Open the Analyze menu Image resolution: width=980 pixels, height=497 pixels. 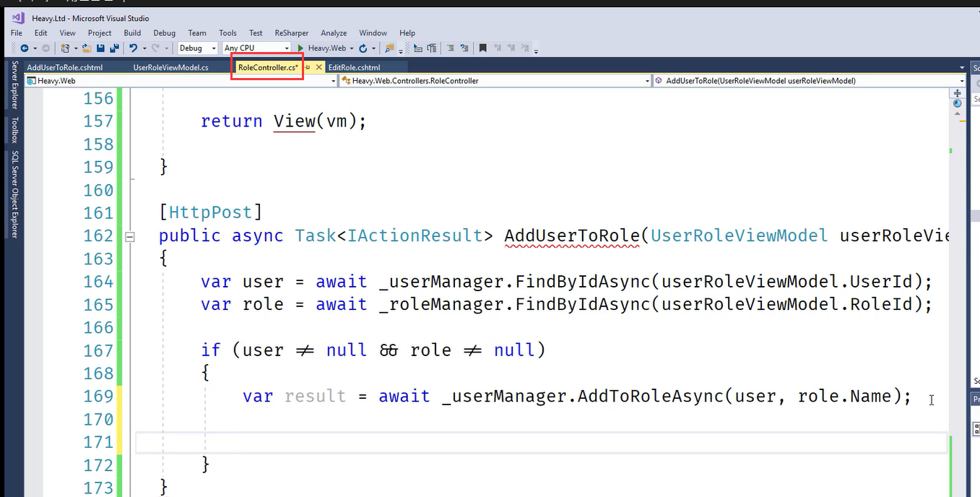click(334, 33)
